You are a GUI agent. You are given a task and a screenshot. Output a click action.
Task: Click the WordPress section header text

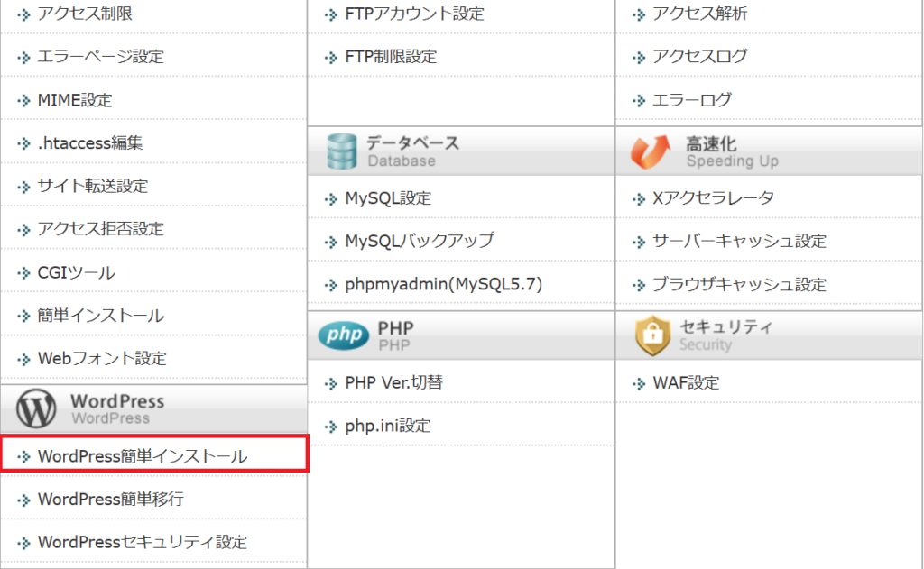click(118, 401)
